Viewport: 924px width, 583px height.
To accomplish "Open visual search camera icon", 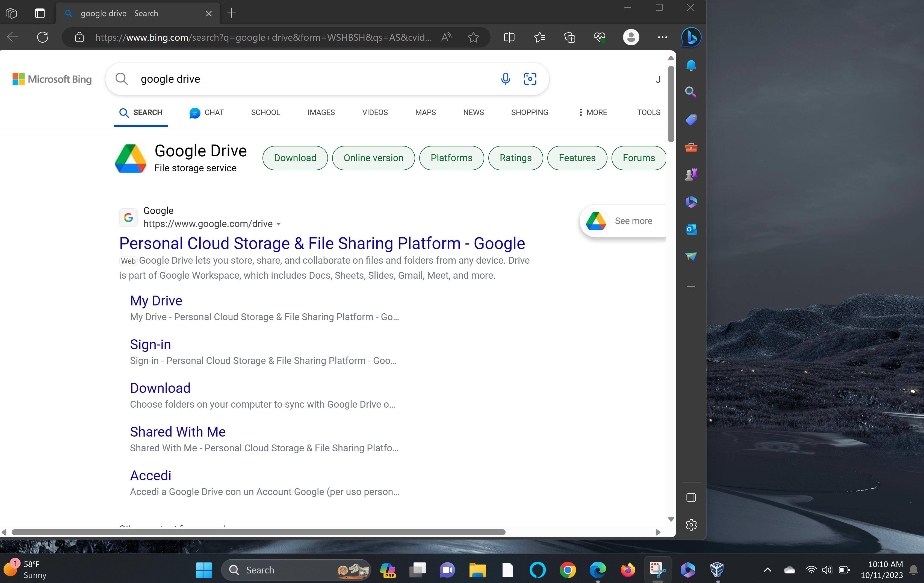I will coord(530,79).
